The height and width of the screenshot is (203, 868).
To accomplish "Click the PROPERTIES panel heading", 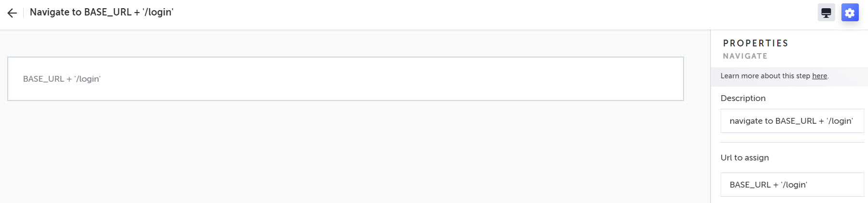I will point(756,43).
